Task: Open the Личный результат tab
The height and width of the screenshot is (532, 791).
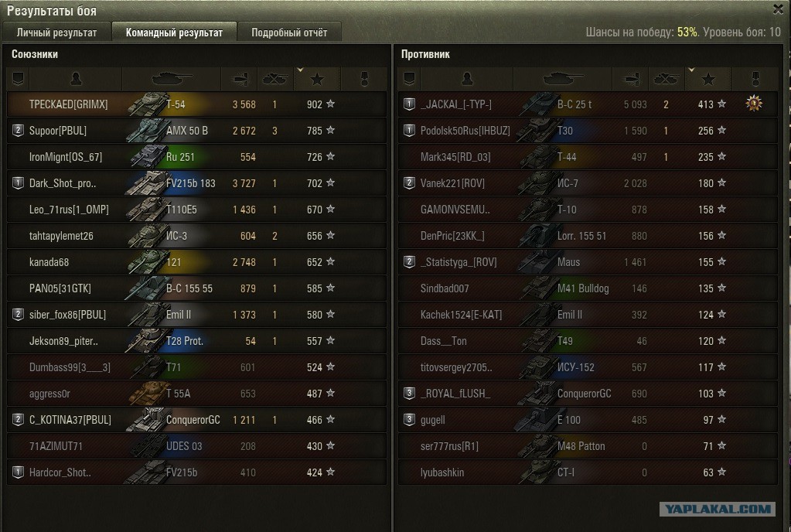Action: click(x=56, y=32)
